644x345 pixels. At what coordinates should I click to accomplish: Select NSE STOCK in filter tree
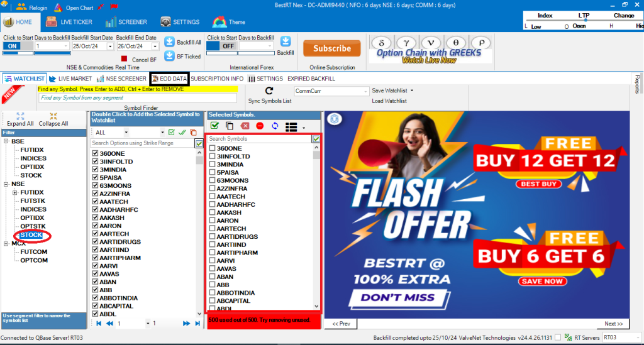(x=31, y=235)
